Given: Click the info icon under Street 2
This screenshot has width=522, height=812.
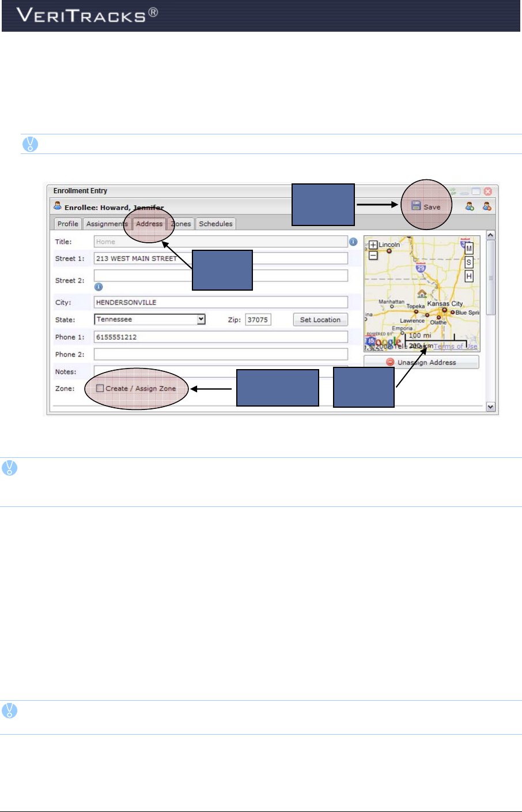Looking at the screenshot, I should [x=99, y=287].
